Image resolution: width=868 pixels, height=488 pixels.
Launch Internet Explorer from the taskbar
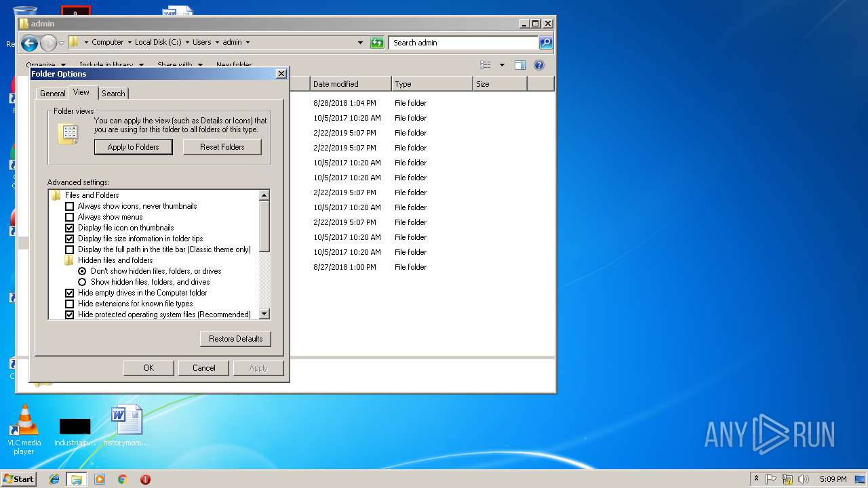click(x=54, y=479)
